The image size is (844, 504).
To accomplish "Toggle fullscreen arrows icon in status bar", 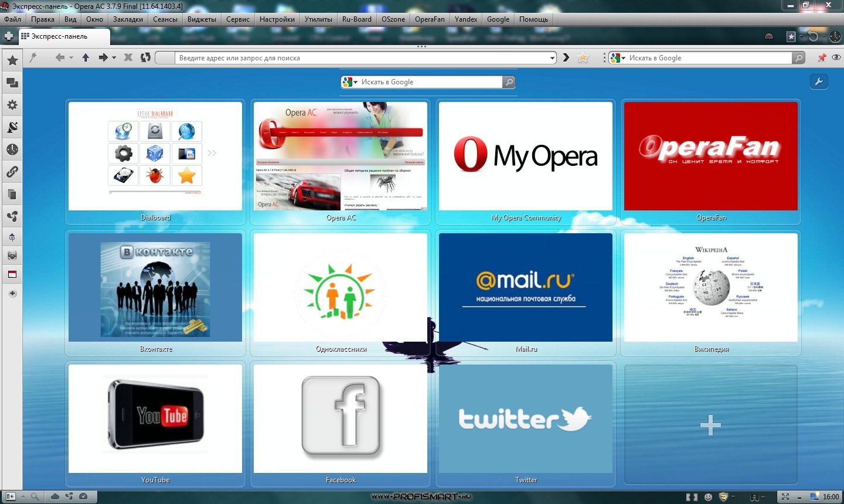I will (785, 497).
